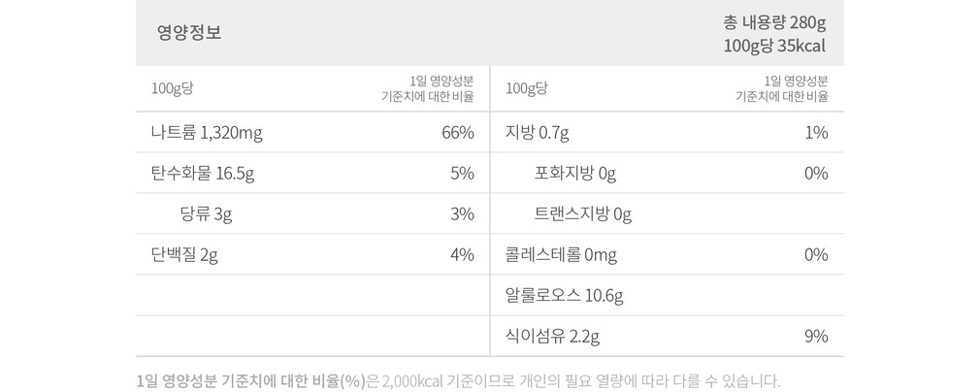Select the 단백질 2g row

click(184, 255)
